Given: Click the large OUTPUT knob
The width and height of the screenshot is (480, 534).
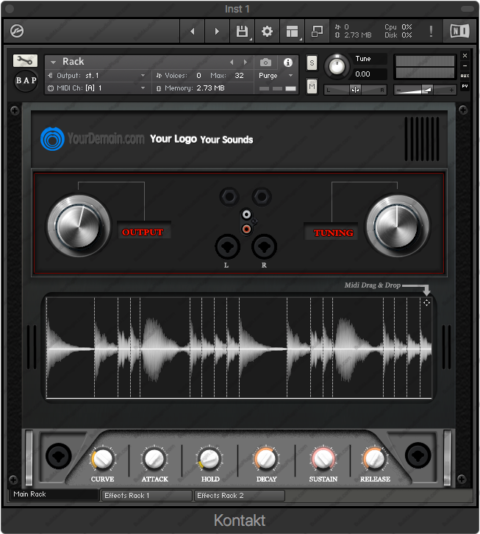Looking at the screenshot, I should [x=79, y=225].
